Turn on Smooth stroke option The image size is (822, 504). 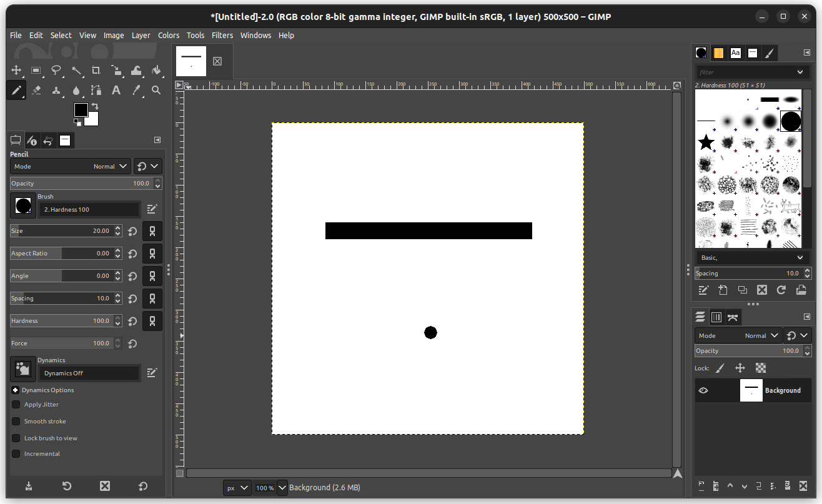(x=16, y=422)
